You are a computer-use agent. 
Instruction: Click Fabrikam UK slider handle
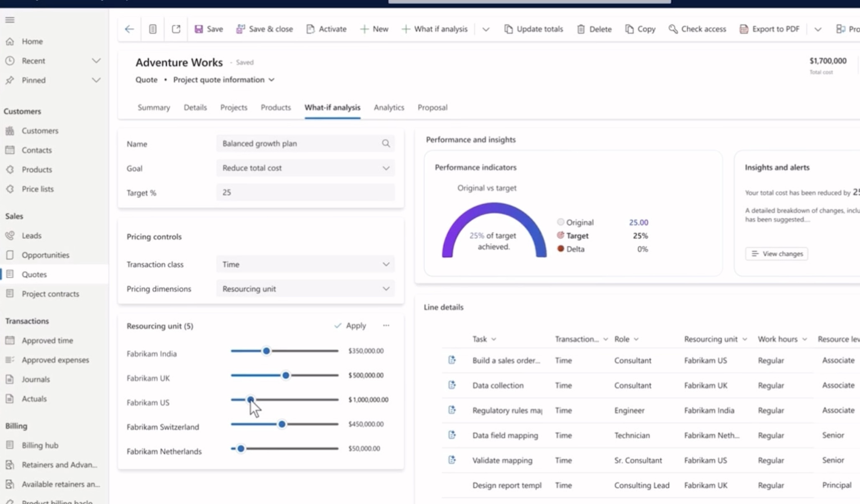click(285, 375)
